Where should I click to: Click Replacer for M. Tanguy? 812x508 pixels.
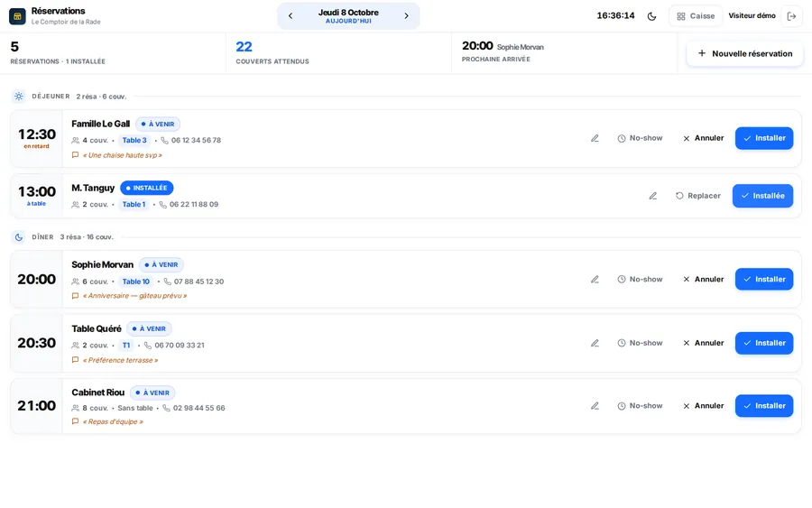pos(698,196)
